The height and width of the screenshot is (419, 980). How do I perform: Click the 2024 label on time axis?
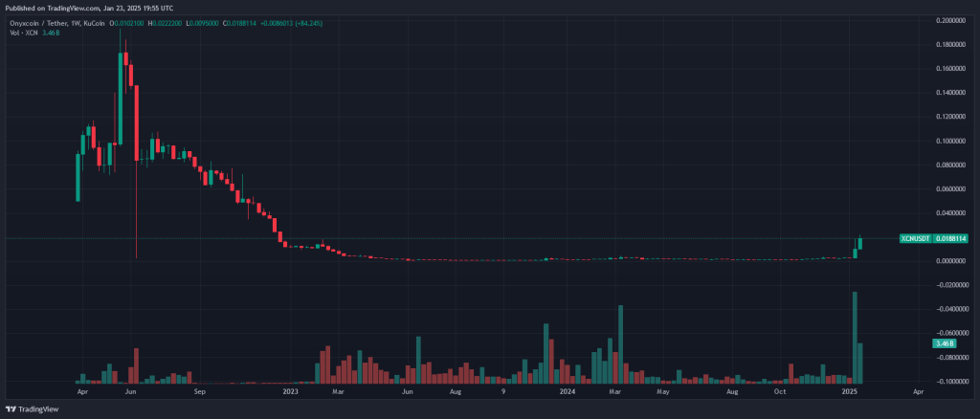point(568,392)
